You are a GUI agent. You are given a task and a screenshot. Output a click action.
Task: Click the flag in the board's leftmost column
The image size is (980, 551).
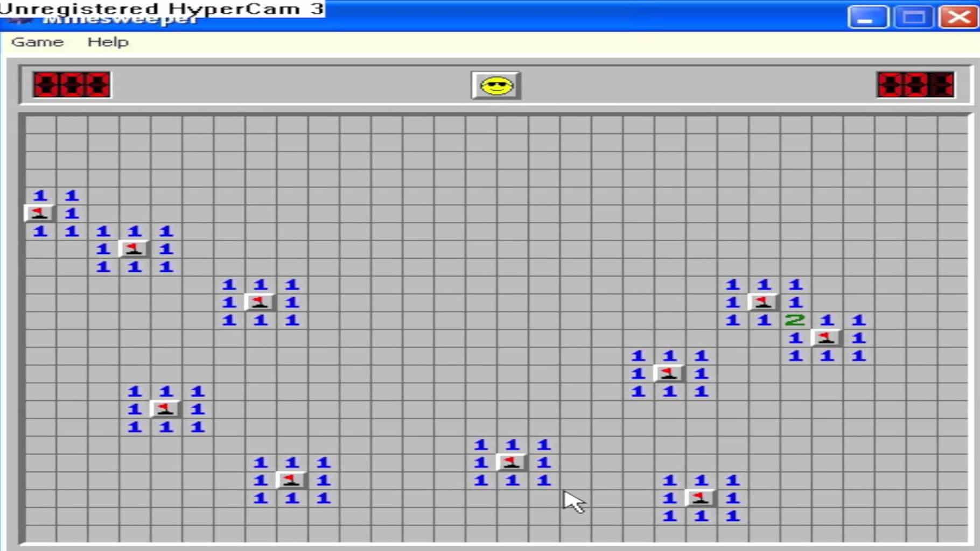click(x=39, y=213)
